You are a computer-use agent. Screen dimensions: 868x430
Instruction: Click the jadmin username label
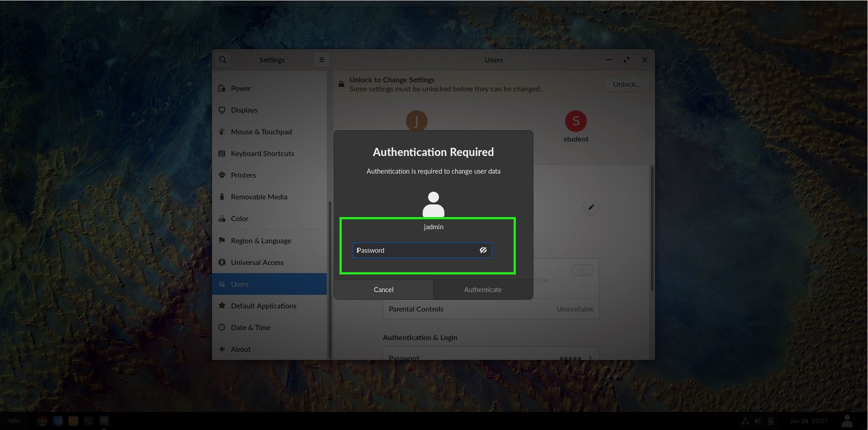(434, 227)
